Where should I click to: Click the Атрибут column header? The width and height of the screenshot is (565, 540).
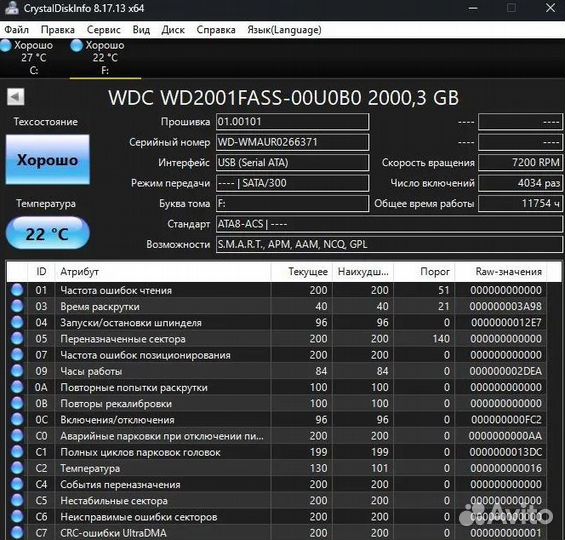163,272
